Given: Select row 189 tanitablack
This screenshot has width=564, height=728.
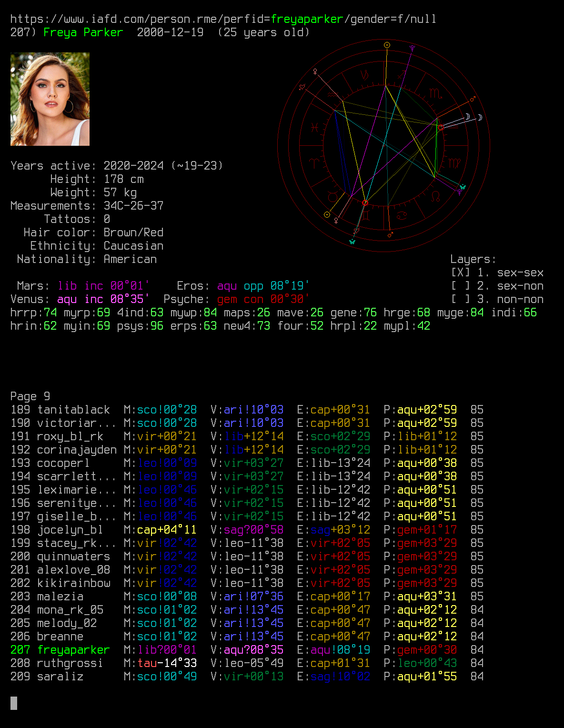Looking at the screenshot, I should 247,410.
